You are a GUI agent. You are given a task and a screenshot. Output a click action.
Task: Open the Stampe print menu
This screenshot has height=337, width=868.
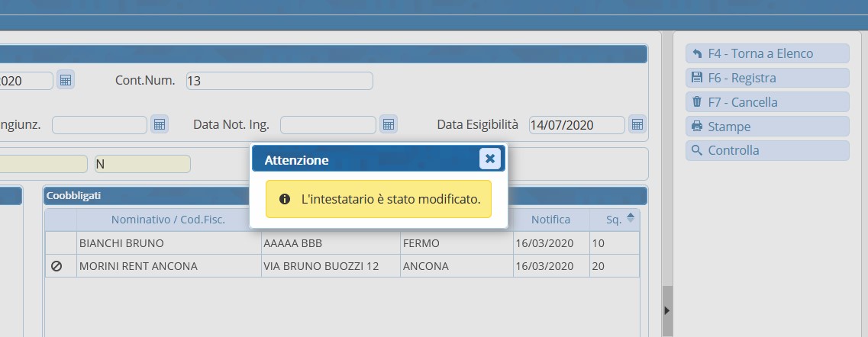click(x=767, y=127)
